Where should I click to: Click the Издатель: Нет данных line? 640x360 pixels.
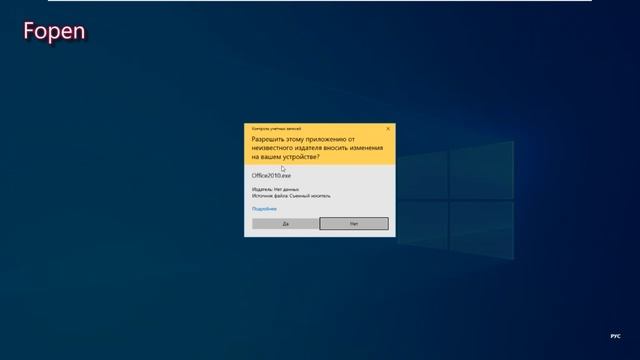click(275, 189)
